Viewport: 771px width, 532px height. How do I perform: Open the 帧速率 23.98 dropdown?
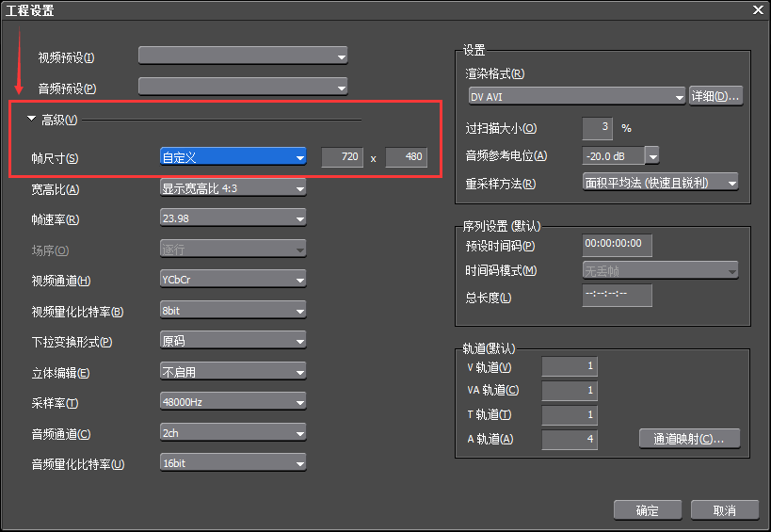pos(233,219)
